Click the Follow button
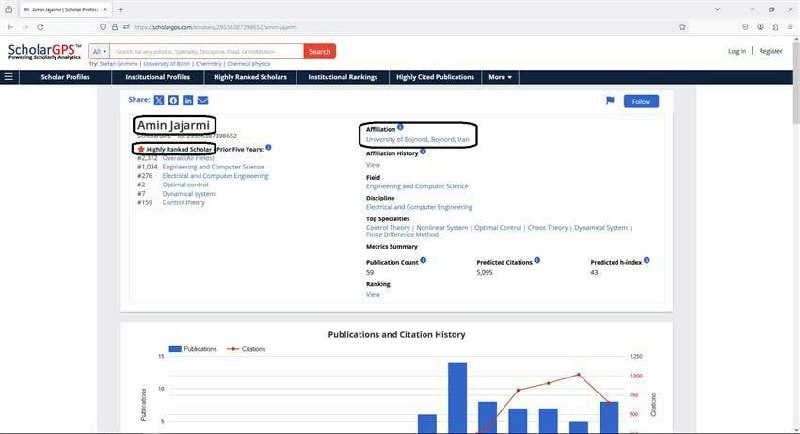 pyautogui.click(x=641, y=101)
